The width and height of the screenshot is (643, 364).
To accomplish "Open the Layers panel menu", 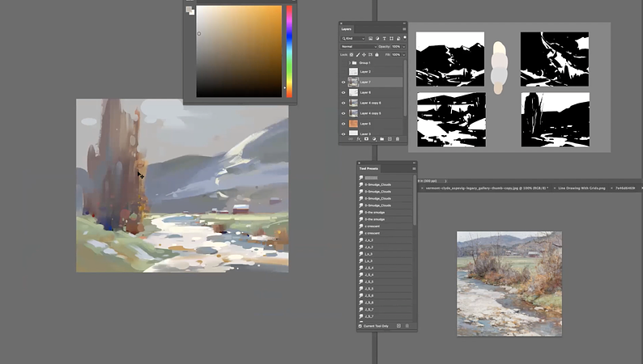I will [404, 29].
